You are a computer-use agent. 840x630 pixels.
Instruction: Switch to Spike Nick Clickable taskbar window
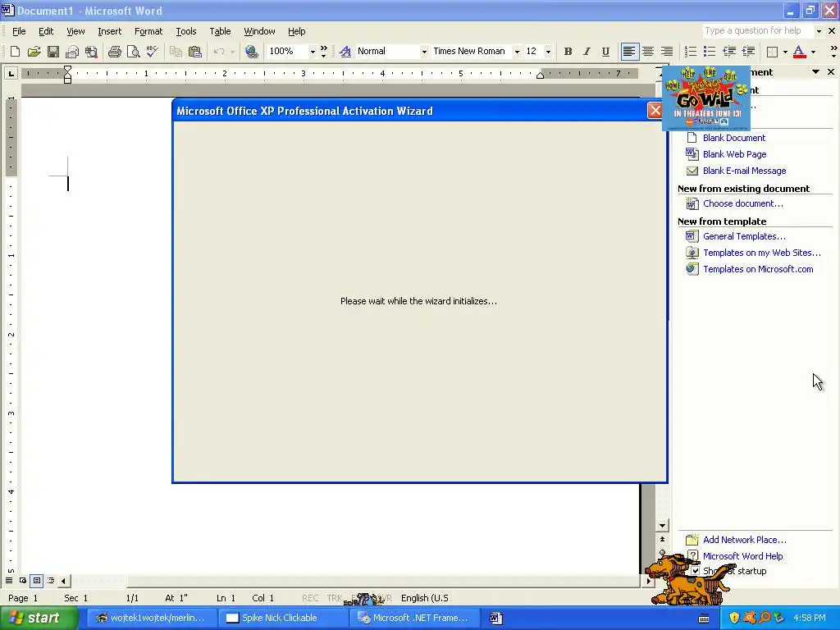click(x=282, y=619)
